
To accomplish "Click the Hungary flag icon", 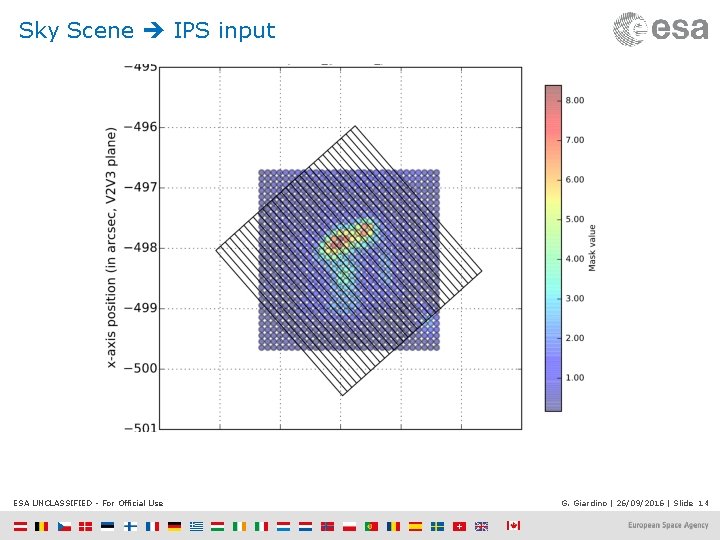I will pyautogui.click(x=218, y=526).
